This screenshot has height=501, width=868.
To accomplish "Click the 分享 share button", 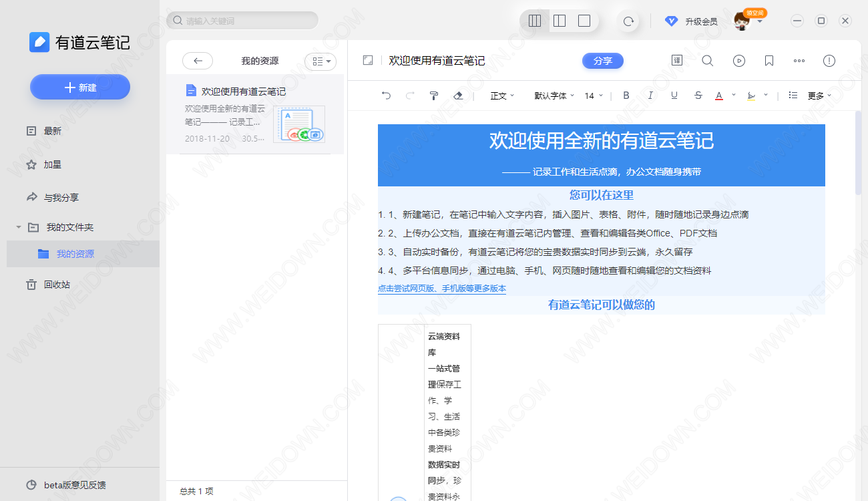I will click(x=603, y=61).
